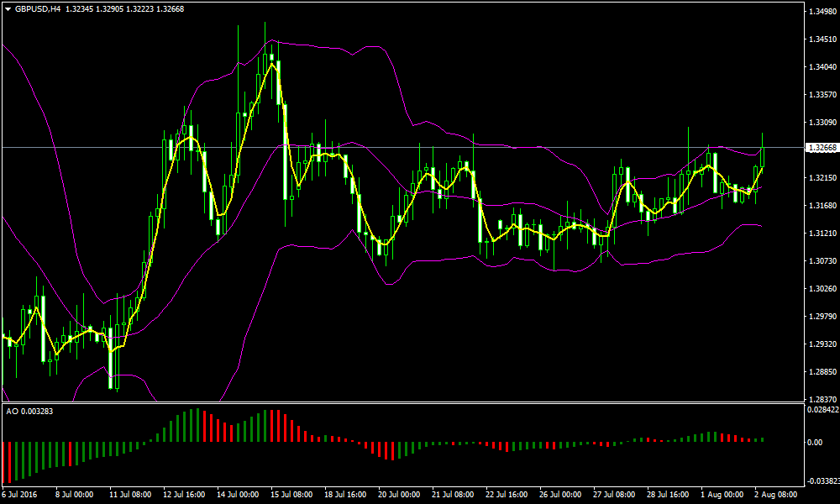Click the 11 Jul 08:00 time label
840x504 pixels.
pos(130,495)
